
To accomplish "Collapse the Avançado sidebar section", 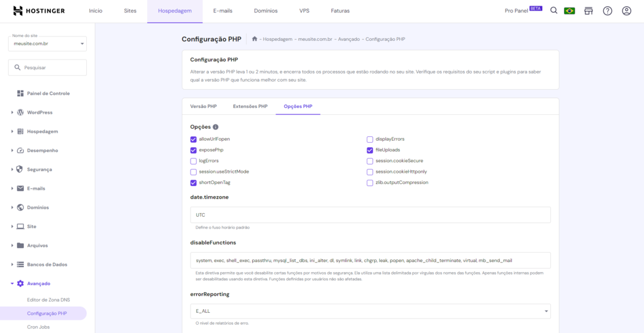I will [13, 283].
